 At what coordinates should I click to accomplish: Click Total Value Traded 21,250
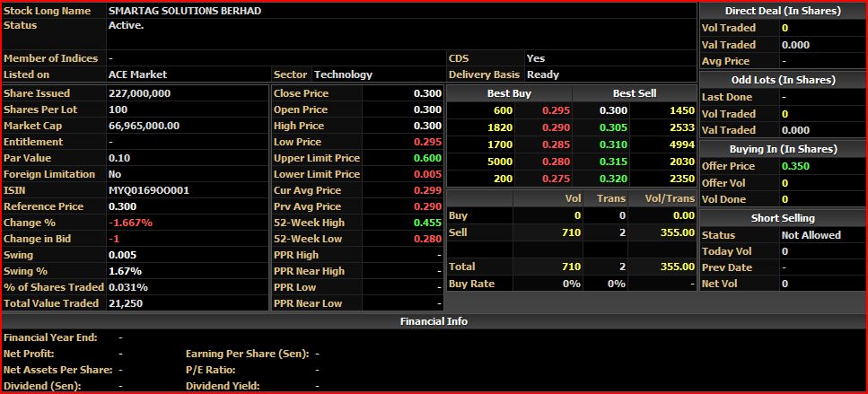127,303
